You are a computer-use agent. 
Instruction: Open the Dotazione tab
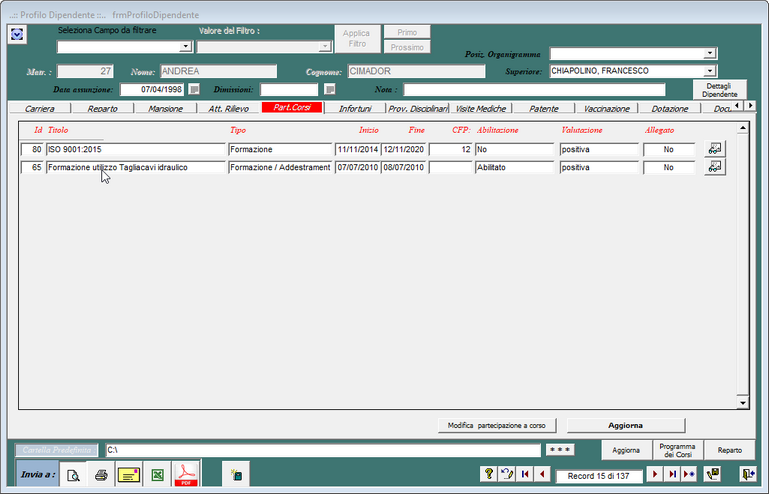(670, 108)
